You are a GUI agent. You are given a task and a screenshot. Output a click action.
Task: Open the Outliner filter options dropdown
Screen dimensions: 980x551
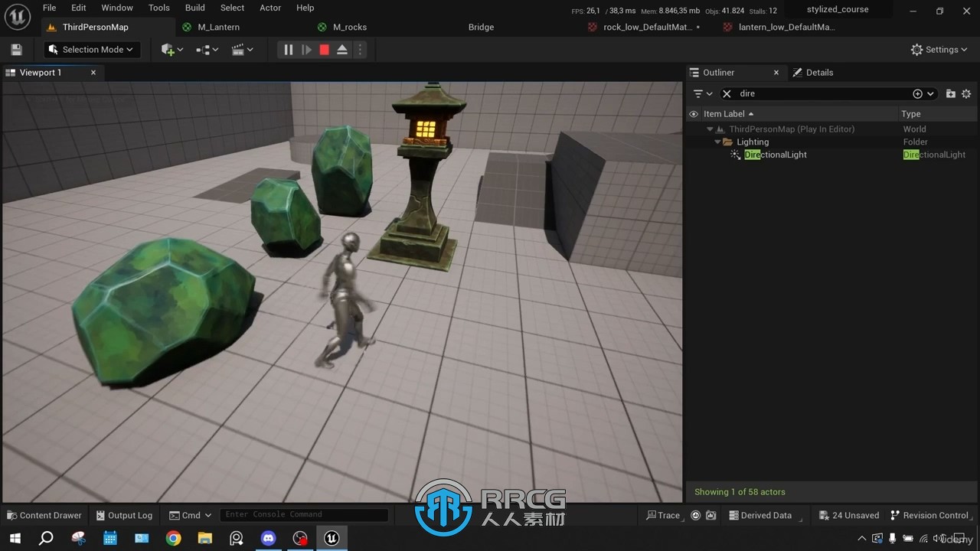[702, 93]
